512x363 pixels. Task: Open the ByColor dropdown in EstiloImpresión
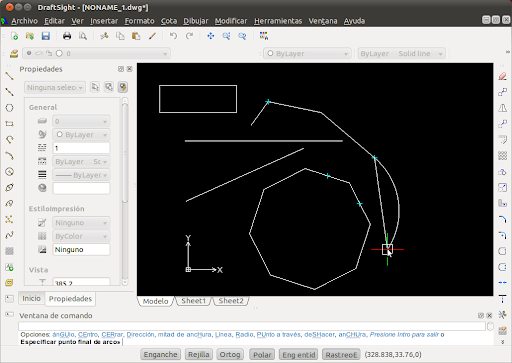point(81,236)
